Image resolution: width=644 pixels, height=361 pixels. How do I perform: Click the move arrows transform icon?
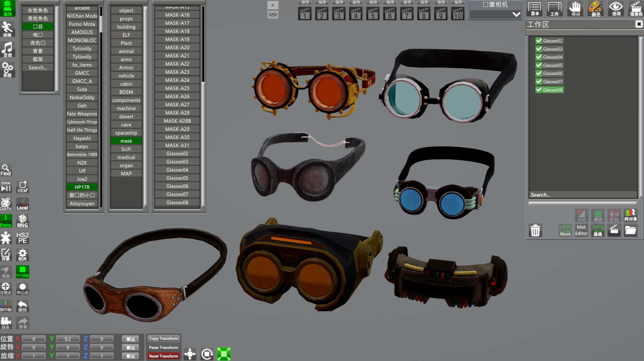(x=190, y=354)
